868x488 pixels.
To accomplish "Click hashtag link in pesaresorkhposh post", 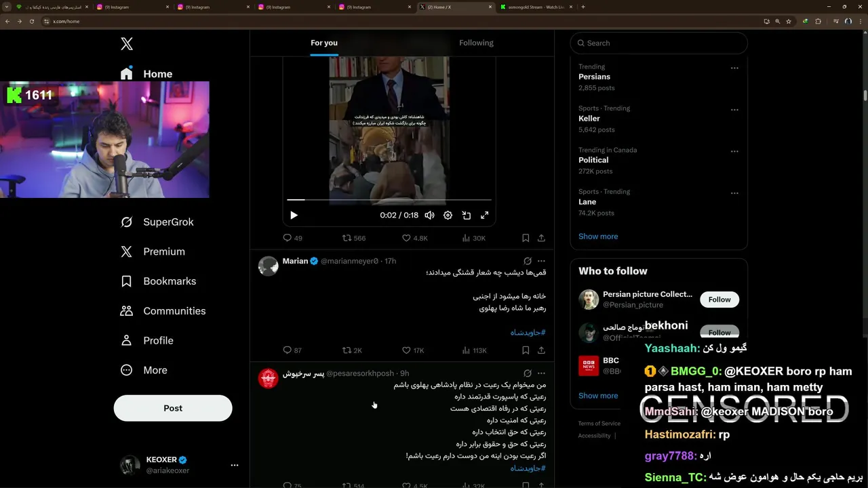I will [528, 468].
